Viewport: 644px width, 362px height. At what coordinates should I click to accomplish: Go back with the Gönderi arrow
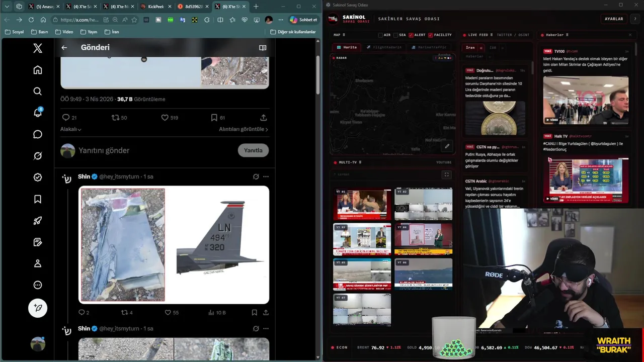pos(64,47)
